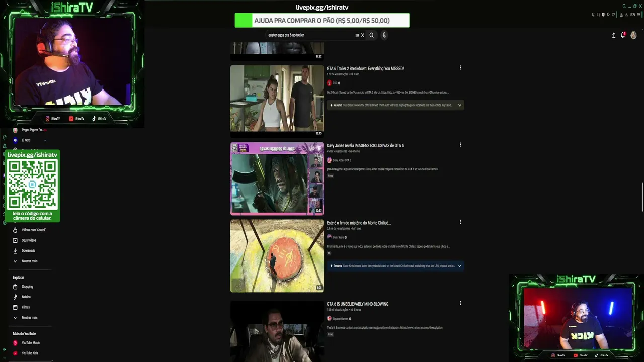Click the Gigaton Games channel name
This screenshot has width=644, height=362.
coord(341,319)
